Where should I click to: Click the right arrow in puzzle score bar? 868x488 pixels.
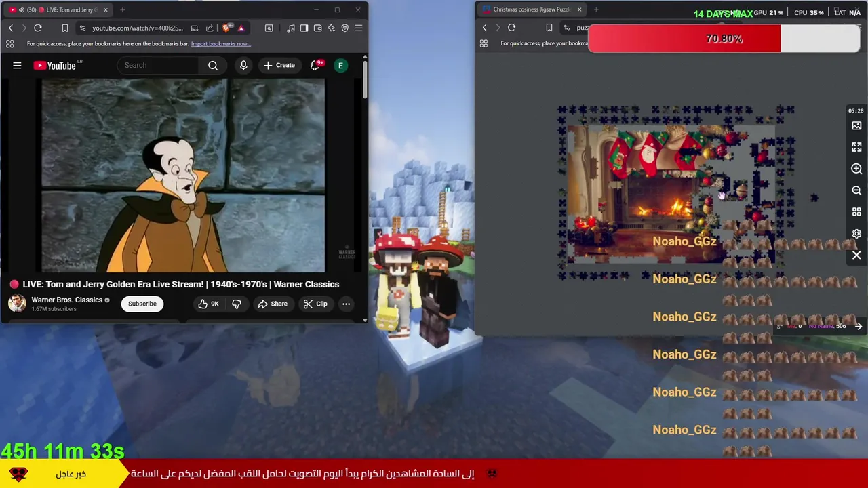859,326
